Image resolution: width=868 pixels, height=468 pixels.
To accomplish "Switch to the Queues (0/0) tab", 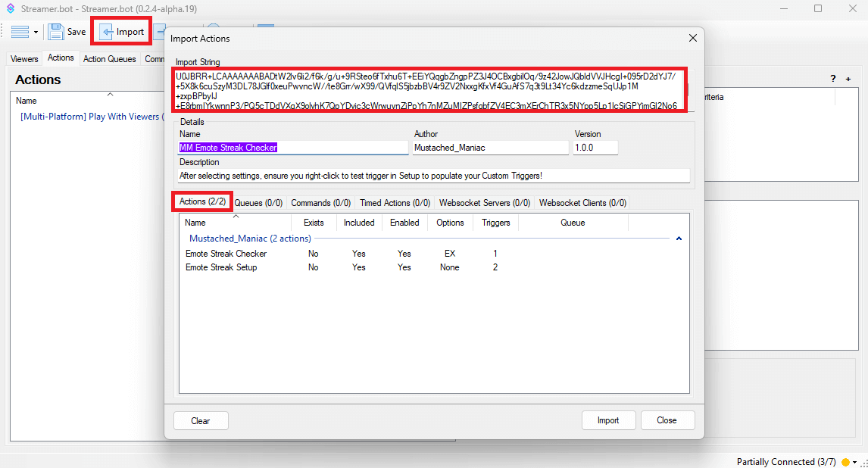I will click(258, 203).
